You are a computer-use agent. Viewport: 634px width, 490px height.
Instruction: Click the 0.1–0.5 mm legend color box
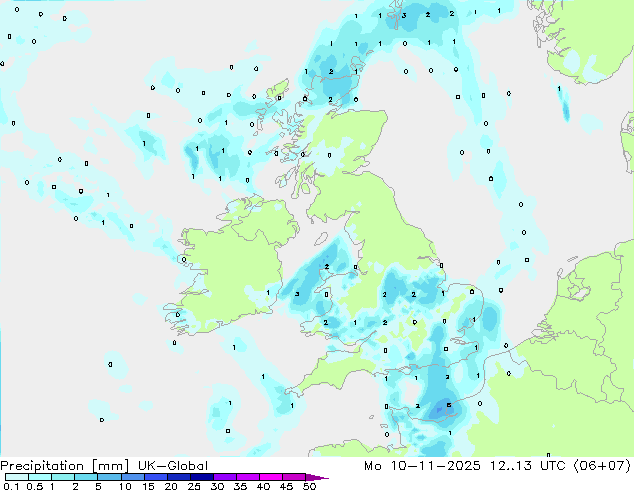pyautogui.click(x=17, y=477)
